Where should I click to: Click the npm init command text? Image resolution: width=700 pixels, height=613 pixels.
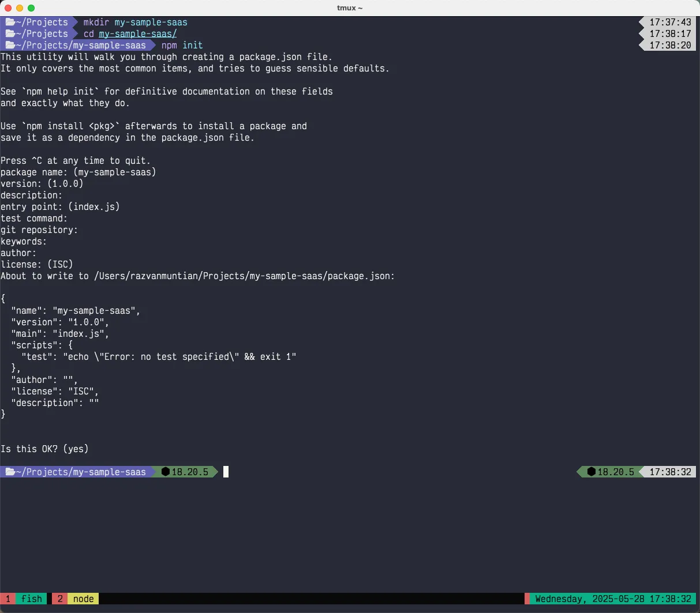coord(182,46)
